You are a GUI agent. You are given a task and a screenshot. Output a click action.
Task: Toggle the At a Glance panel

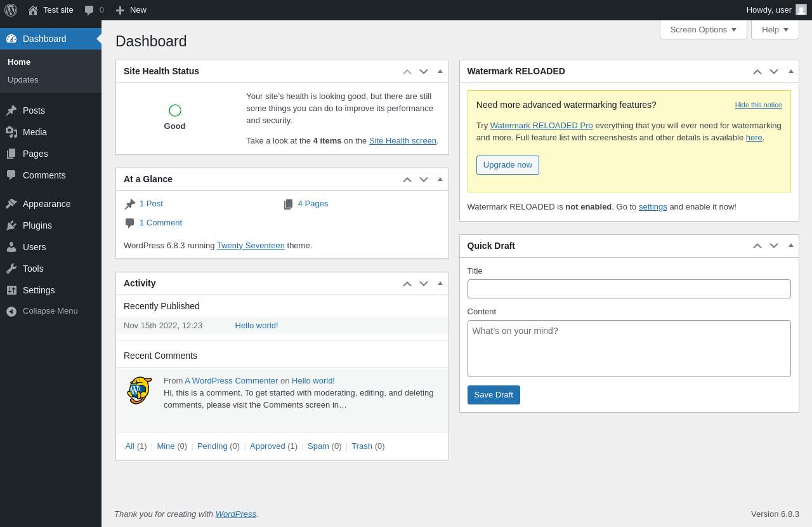tap(440, 179)
